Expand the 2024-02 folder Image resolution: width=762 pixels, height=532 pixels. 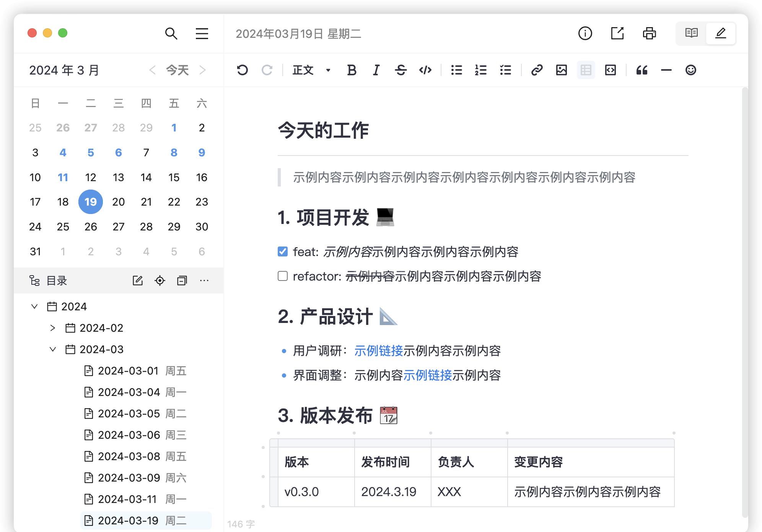coord(53,328)
